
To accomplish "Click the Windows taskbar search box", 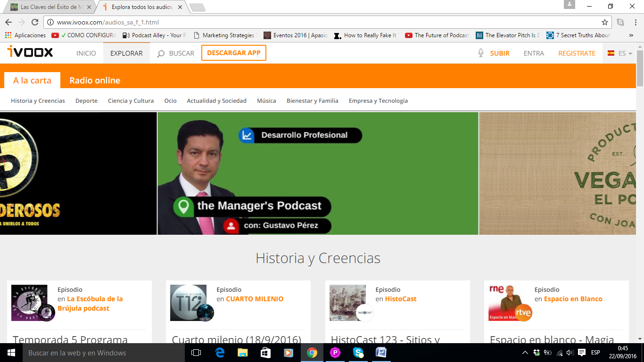I will [x=104, y=353].
